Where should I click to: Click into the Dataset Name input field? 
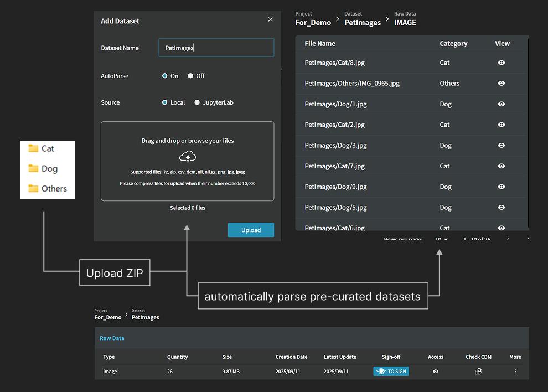tap(216, 48)
